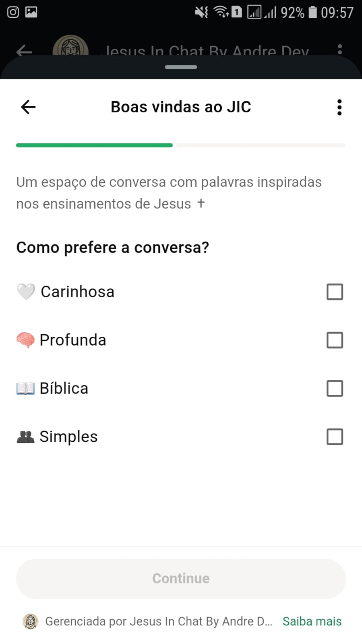Enable the Profunda option checkbox
This screenshot has width=362, height=644.
tap(335, 340)
